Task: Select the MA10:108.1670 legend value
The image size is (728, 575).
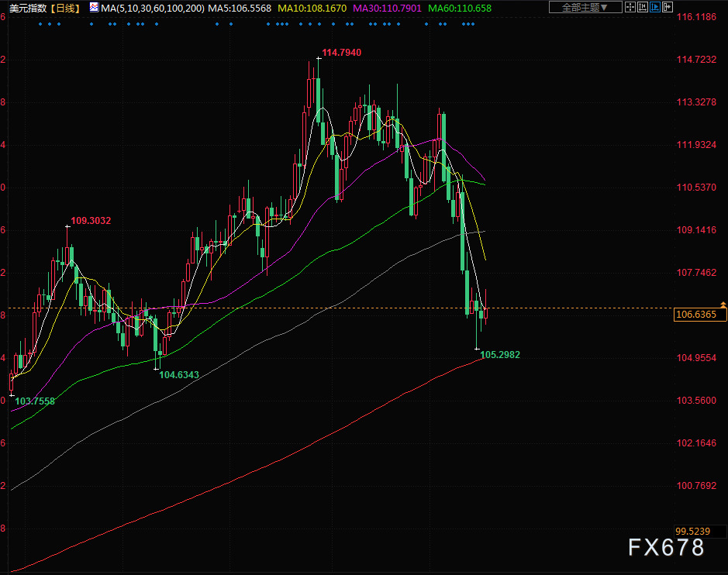Action: pos(312,8)
